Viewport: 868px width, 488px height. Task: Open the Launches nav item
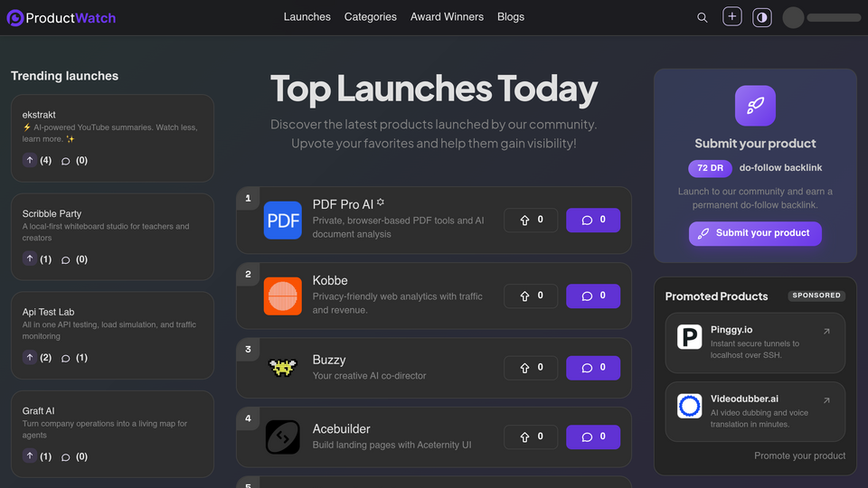pyautogui.click(x=307, y=17)
